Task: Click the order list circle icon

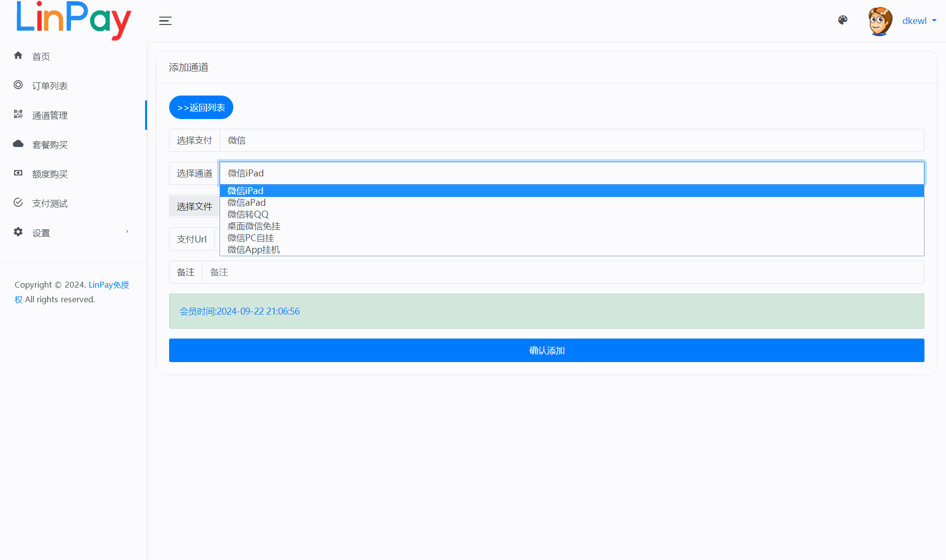Action: (x=18, y=85)
